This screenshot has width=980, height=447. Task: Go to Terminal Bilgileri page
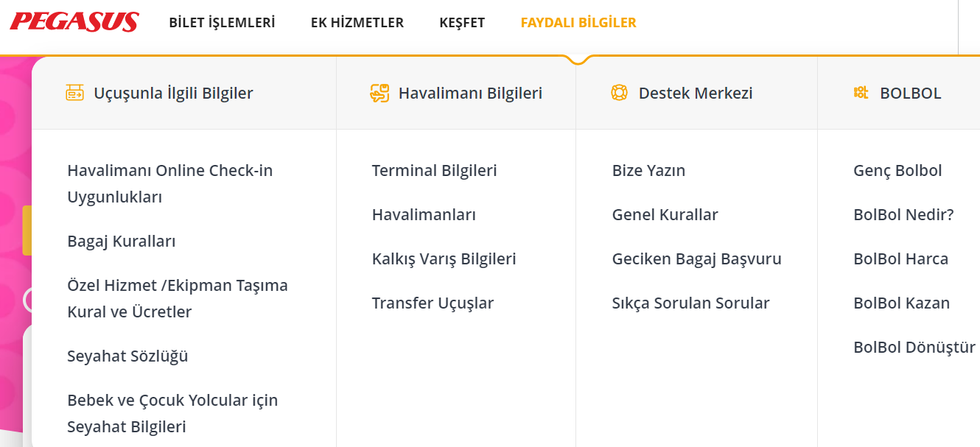(434, 171)
